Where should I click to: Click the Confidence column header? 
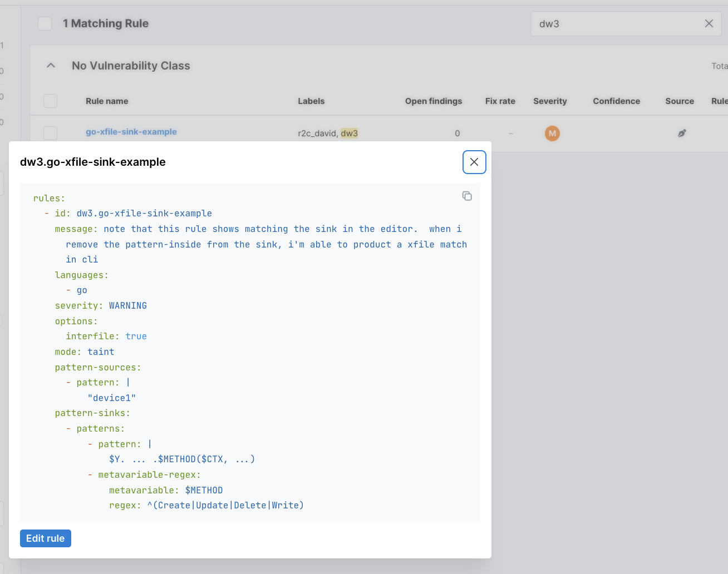pyautogui.click(x=616, y=101)
